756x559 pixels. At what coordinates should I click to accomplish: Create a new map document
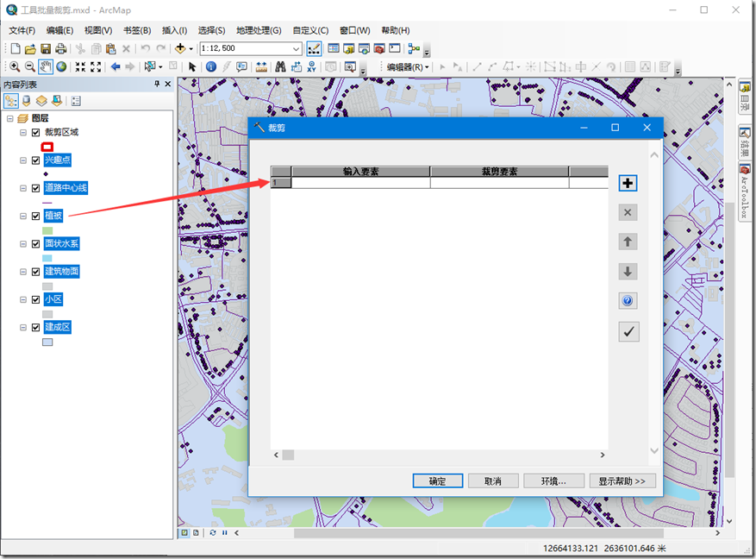tap(16, 48)
